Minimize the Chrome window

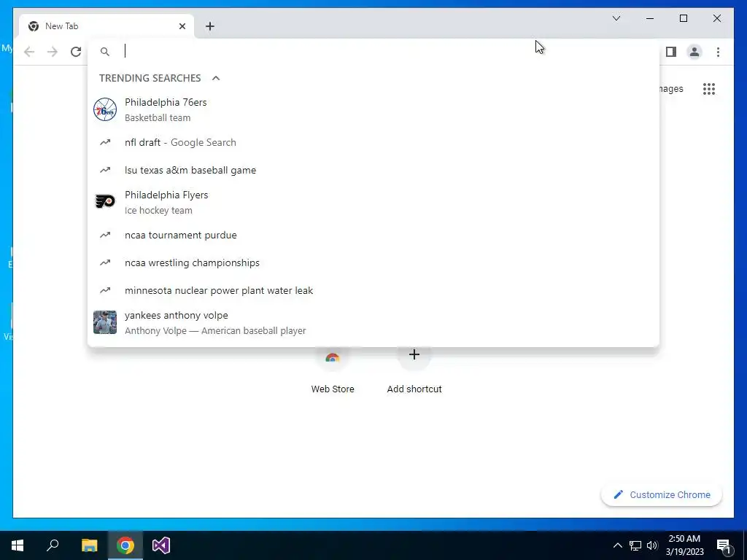650,18
